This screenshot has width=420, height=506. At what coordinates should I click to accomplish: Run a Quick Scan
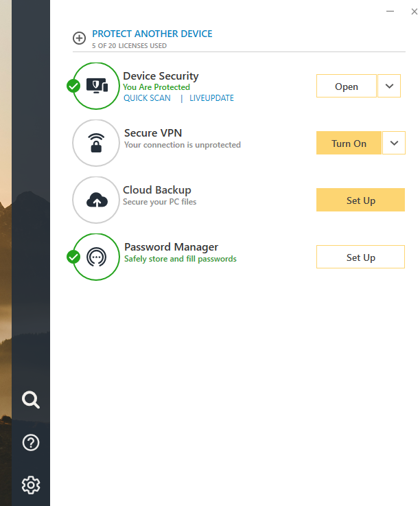point(147,98)
